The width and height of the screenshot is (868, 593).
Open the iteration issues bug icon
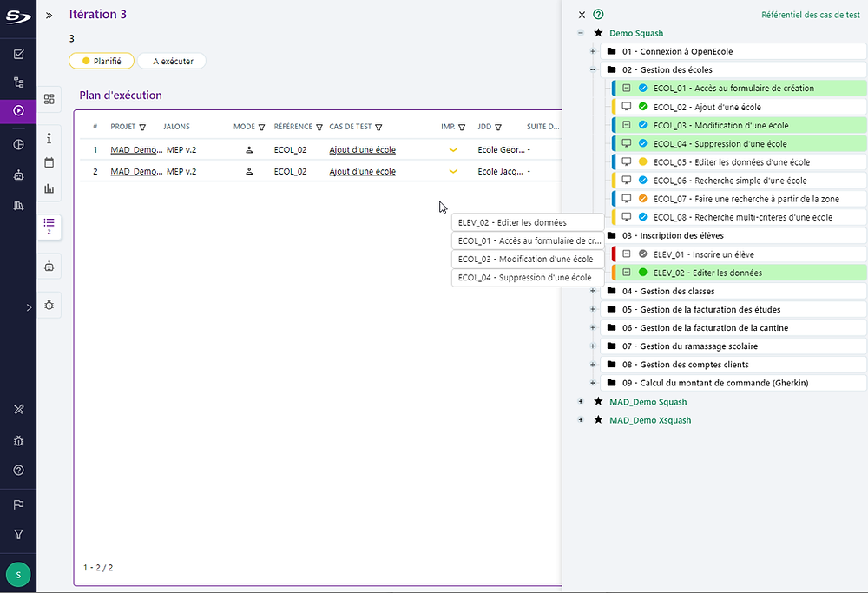click(49, 305)
